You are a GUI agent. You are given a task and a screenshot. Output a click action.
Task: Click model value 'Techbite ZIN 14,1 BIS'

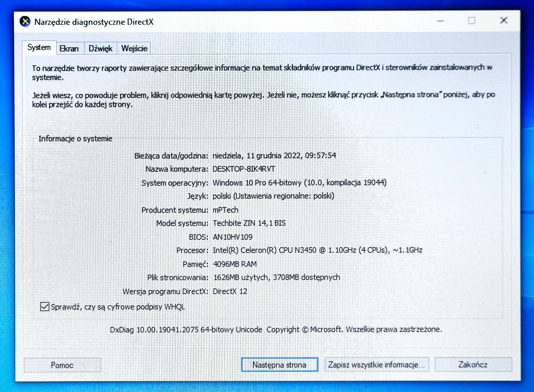(x=249, y=223)
